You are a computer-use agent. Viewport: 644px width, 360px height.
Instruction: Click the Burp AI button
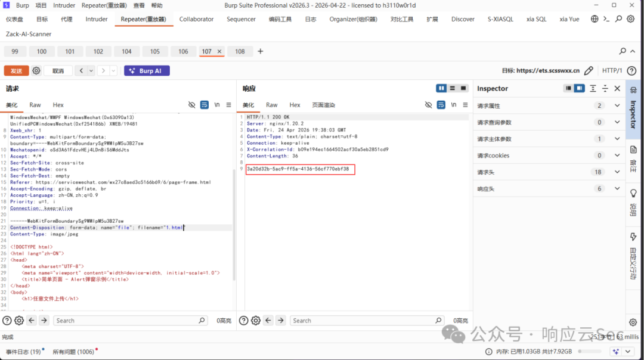[147, 70]
